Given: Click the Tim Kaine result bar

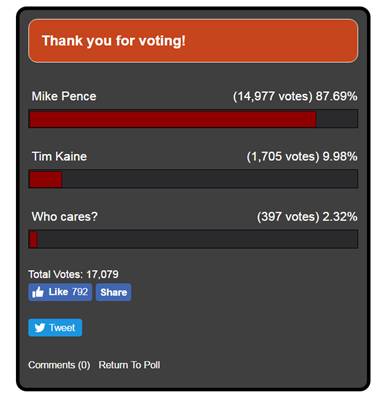Looking at the screenshot, I should pyautogui.click(x=193, y=179).
